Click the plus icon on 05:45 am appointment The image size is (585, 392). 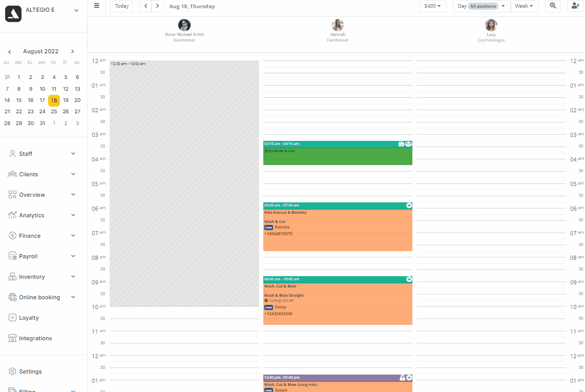[x=409, y=205]
